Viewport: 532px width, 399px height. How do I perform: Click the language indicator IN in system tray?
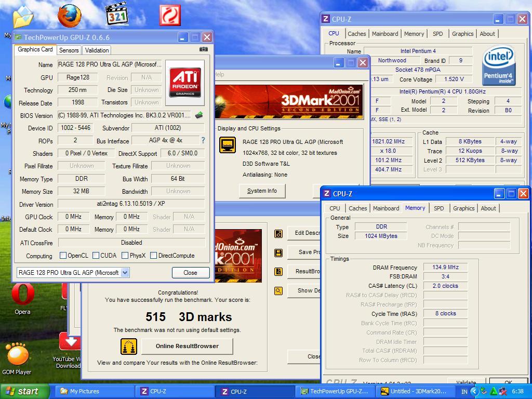[x=464, y=392]
